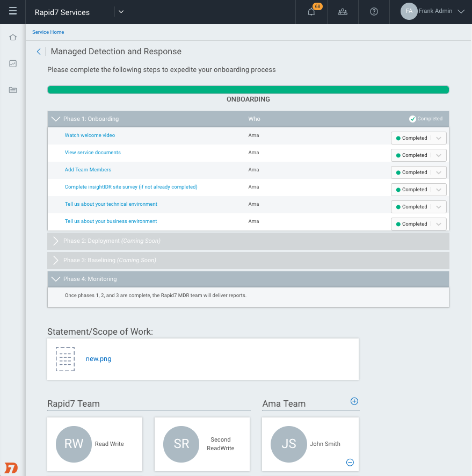Change status for View service documents
The height and width of the screenshot is (476, 472).
click(419, 155)
